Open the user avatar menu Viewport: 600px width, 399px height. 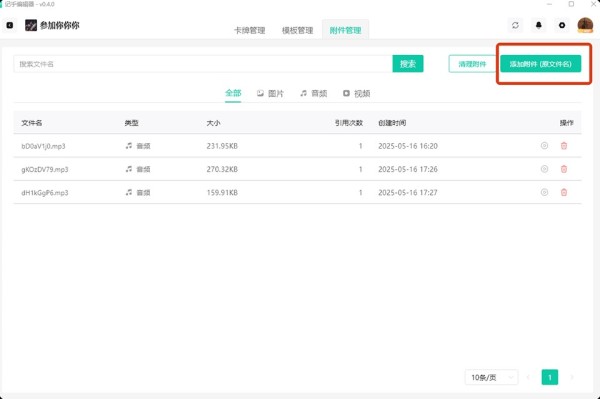(x=585, y=25)
